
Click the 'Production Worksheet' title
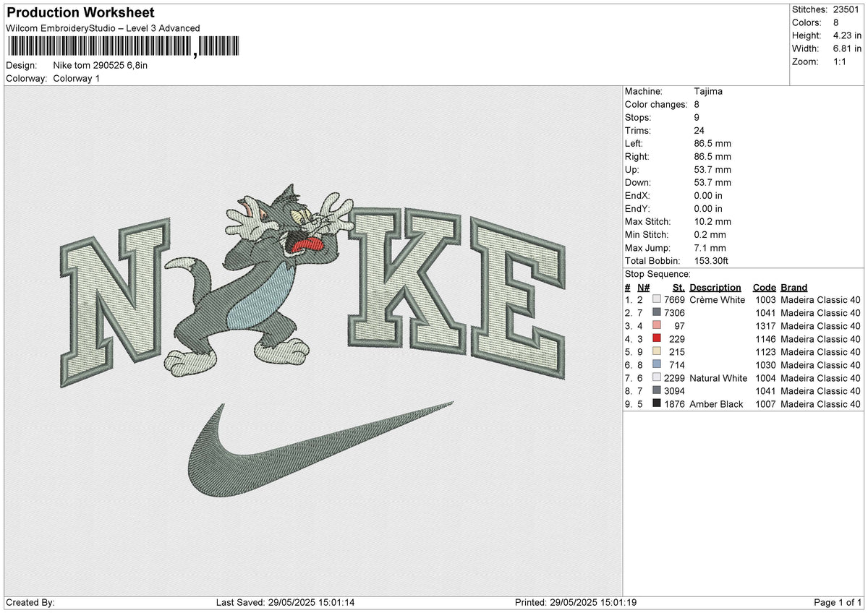point(80,13)
